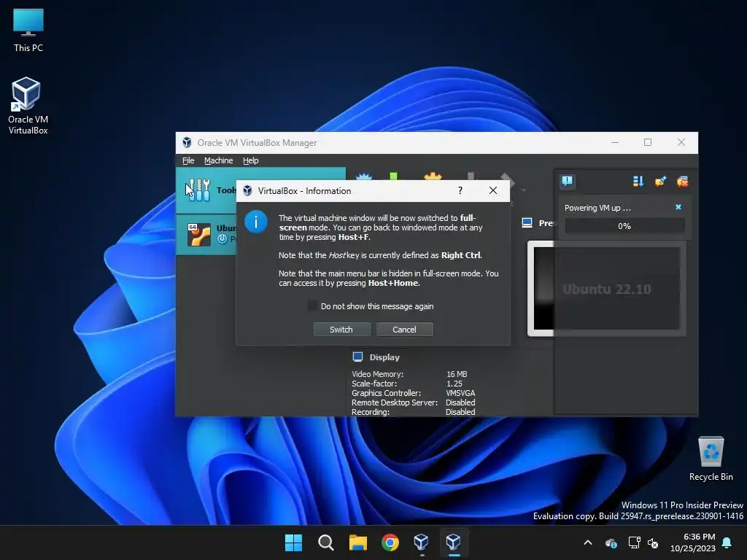Viewport: 747px width, 560px height.
Task: Open File Explorer from the taskbar
Action: [x=357, y=542]
